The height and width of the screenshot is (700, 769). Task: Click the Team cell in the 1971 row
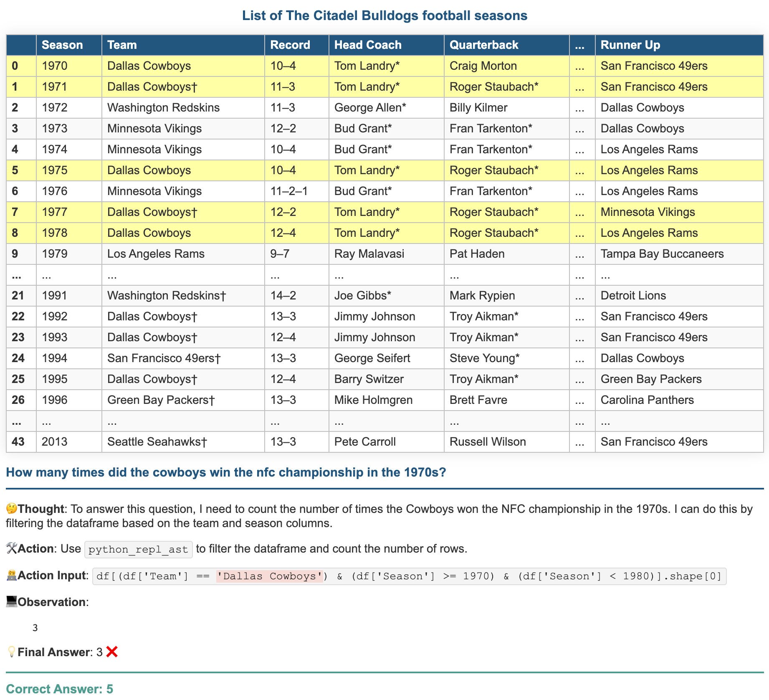(x=183, y=87)
